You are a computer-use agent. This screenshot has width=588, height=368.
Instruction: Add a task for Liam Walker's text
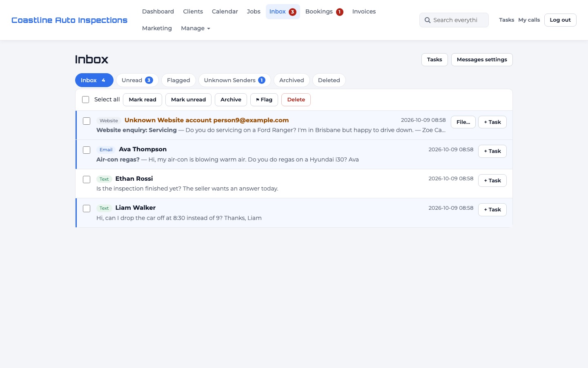coord(492,210)
